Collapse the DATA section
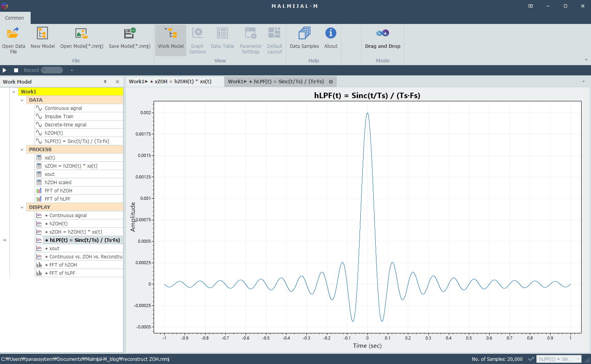The height and width of the screenshot is (364, 591). tap(22, 100)
